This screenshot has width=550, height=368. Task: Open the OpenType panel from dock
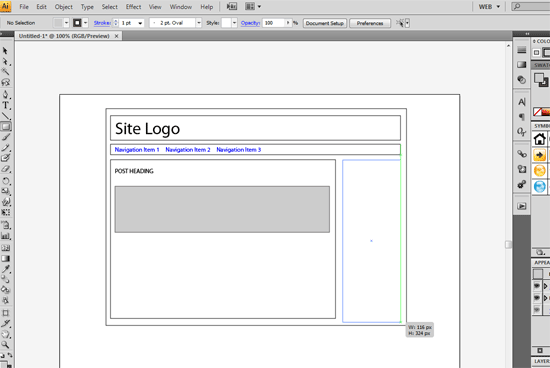522,132
